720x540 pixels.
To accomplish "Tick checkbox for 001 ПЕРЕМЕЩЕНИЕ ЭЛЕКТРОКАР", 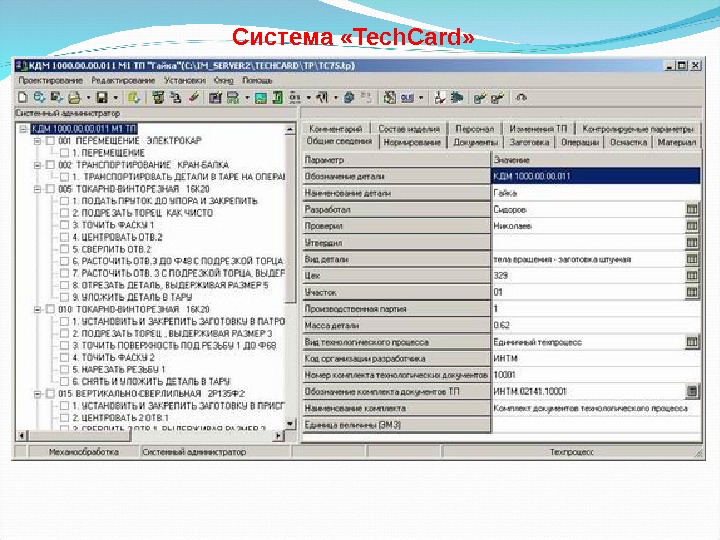I will coord(51,141).
